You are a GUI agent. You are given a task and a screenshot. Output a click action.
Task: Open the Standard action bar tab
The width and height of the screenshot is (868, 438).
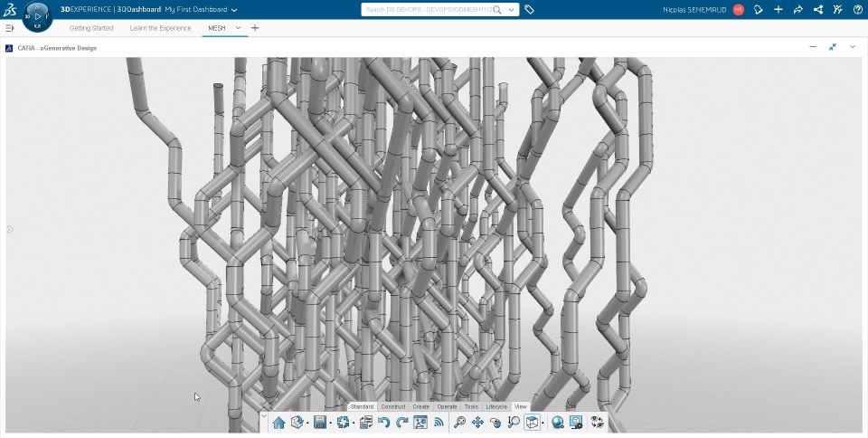362,406
